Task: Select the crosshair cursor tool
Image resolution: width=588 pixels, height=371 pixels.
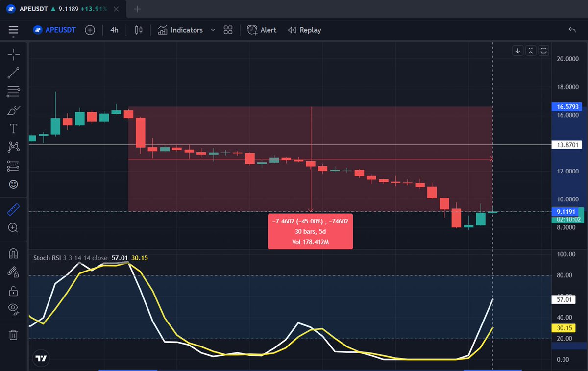Action: point(14,54)
